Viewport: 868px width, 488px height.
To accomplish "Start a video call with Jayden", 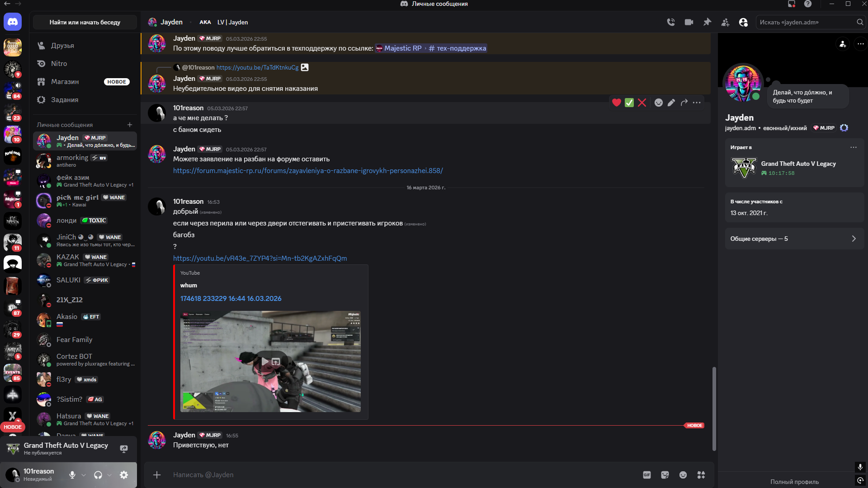I will [689, 22].
